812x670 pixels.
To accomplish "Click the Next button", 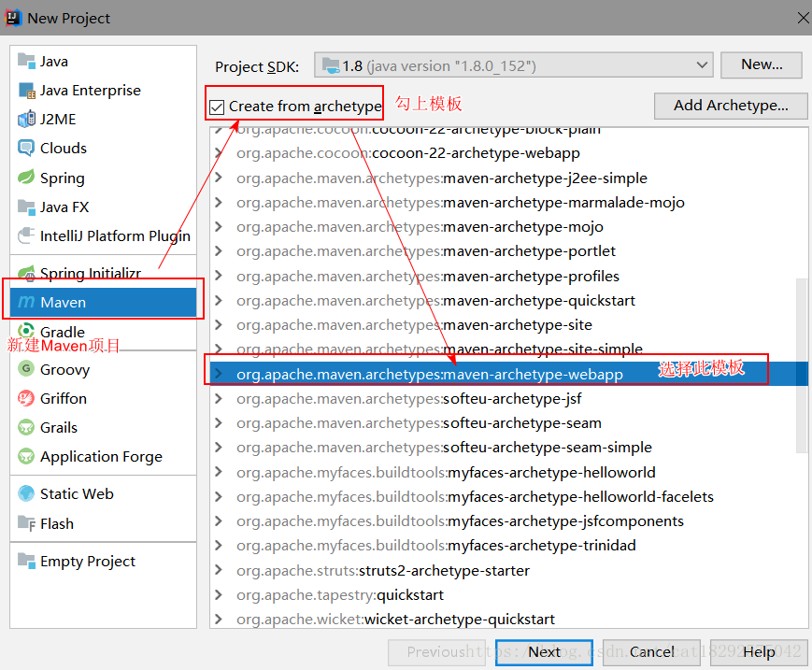I will click(x=544, y=652).
